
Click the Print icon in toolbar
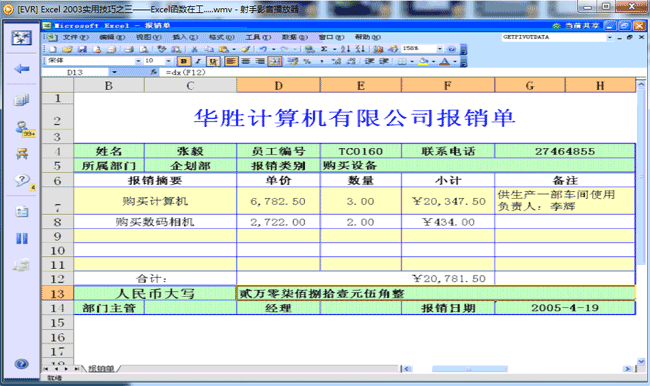click(129, 49)
